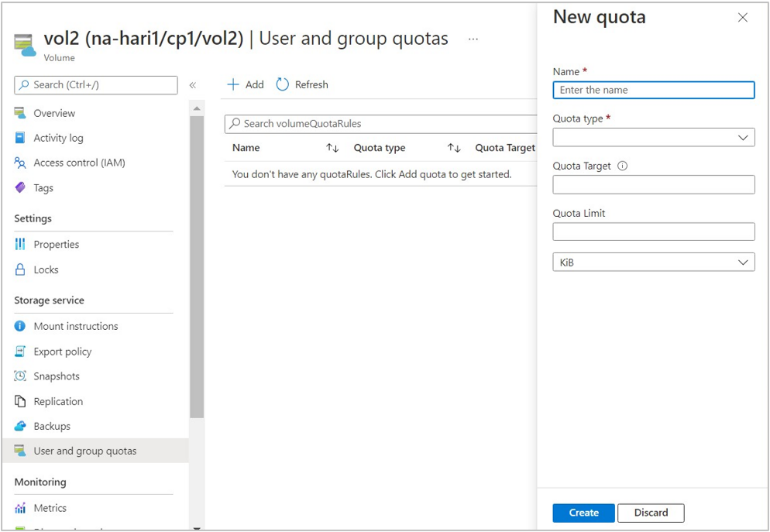This screenshot has height=532, width=770.
Task: Open the Tags page
Action: click(45, 187)
